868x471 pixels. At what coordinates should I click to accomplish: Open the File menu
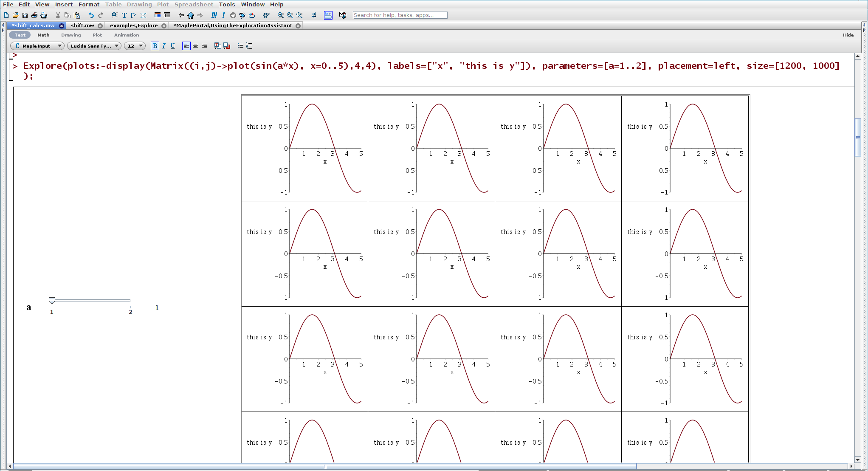[8, 4]
